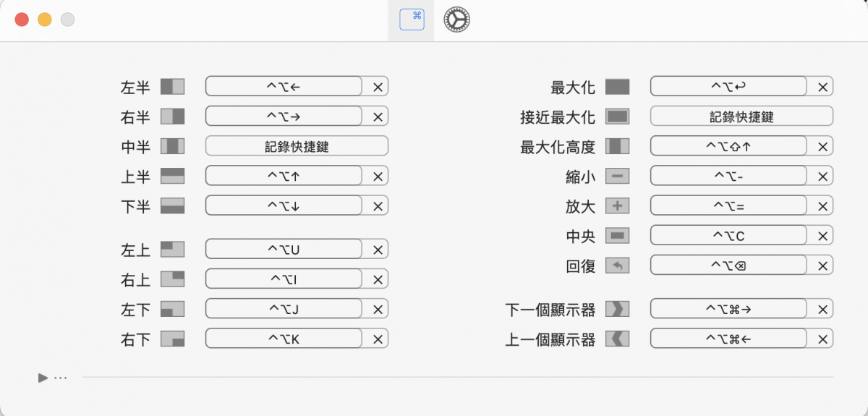The width and height of the screenshot is (868, 416).
Task: Click the 下一個顯示器 next-display icon
Action: [617, 309]
